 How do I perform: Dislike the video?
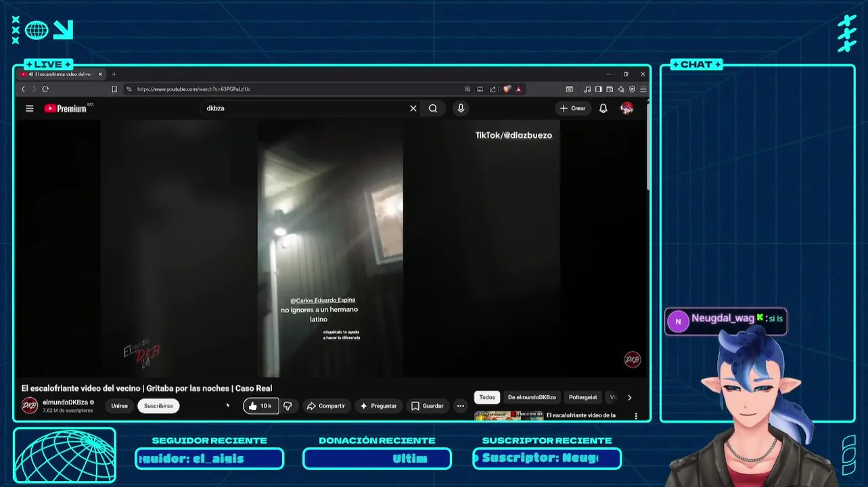(288, 406)
